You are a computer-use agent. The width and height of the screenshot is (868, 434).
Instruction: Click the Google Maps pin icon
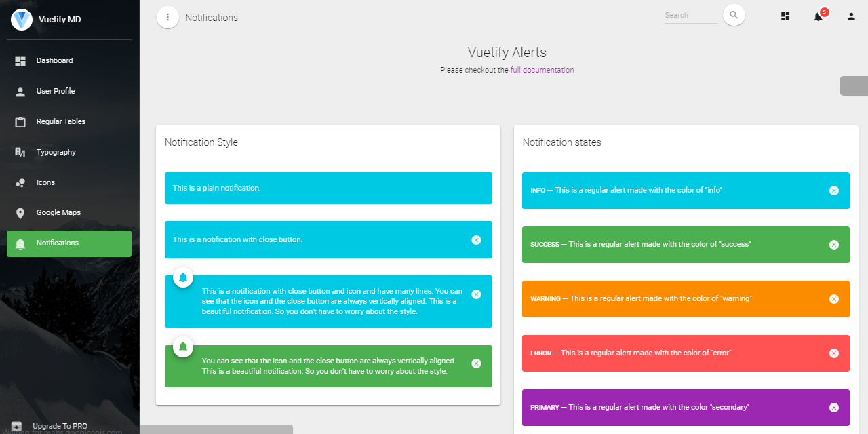pos(20,213)
